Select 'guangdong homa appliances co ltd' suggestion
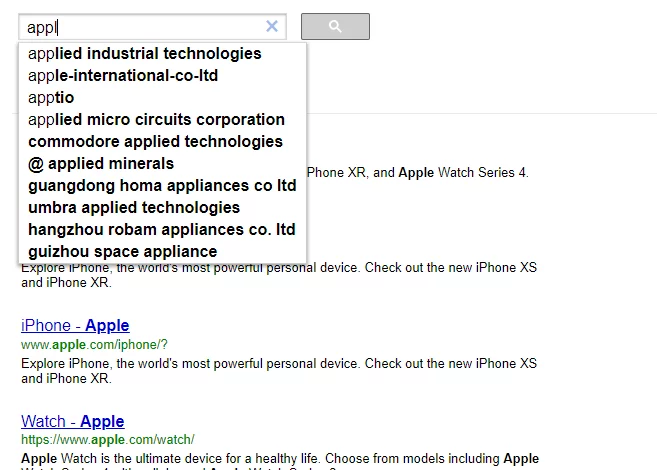The image size is (657, 470). [162, 186]
